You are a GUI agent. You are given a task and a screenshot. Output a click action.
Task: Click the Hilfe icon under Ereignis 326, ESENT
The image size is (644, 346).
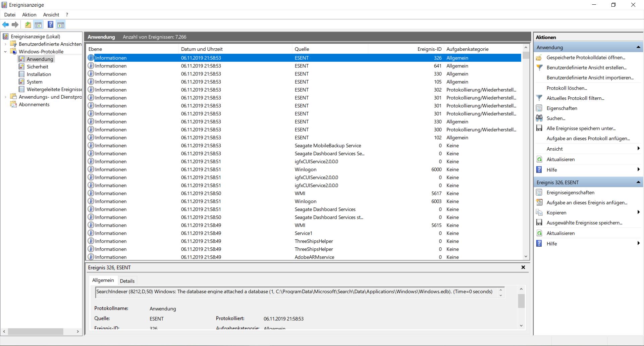539,243
